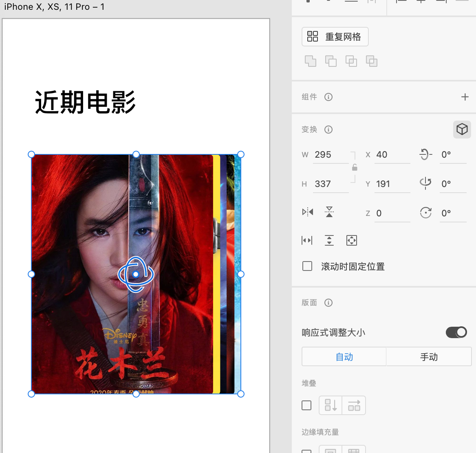Screen dimensions: 476x453
Task: Turn off the 响应式调整大小 switch
Action: (456, 332)
